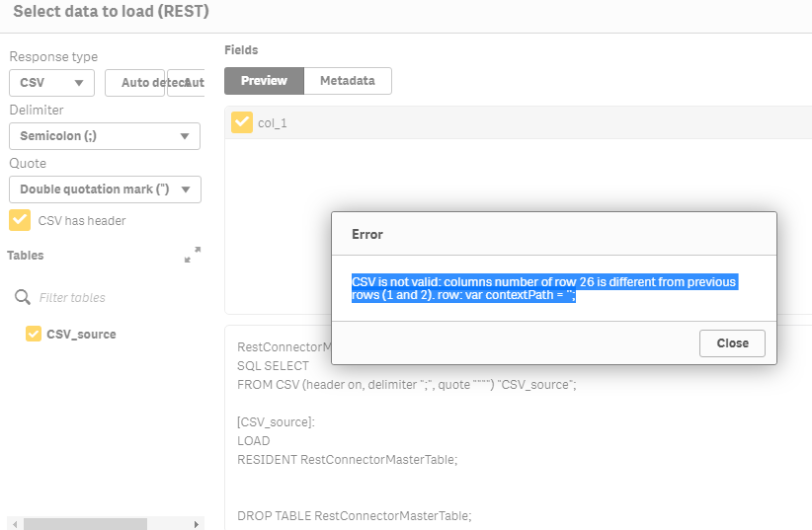Switch to the Metadata tab
Screen dimensions: 812x530
[347, 81]
